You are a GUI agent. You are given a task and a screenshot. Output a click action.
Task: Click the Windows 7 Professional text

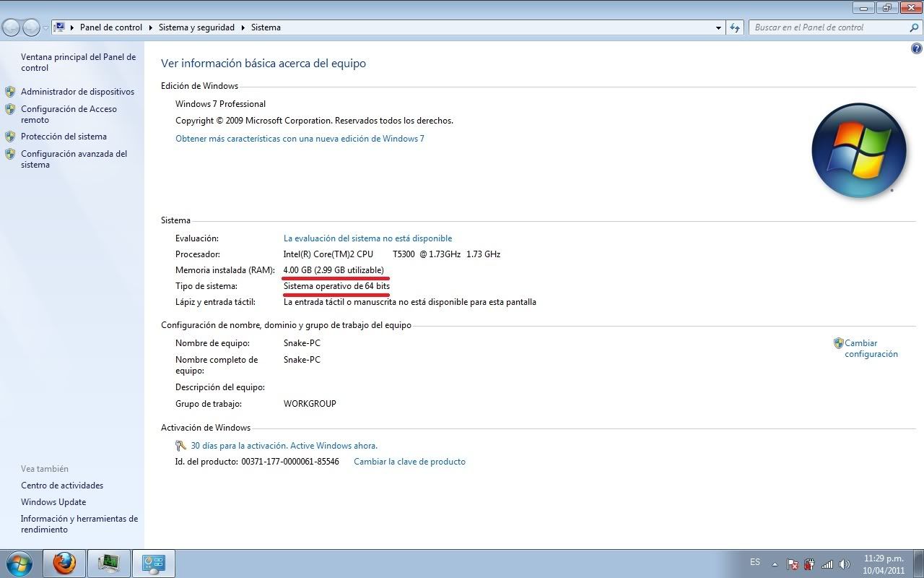click(x=220, y=104)
